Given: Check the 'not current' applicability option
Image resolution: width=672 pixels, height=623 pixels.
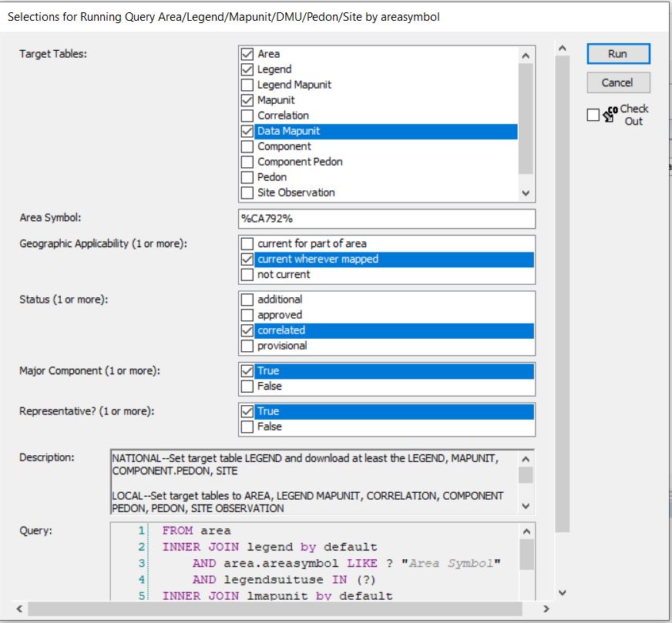Looking at the screenshot, I should pos(247,274).
